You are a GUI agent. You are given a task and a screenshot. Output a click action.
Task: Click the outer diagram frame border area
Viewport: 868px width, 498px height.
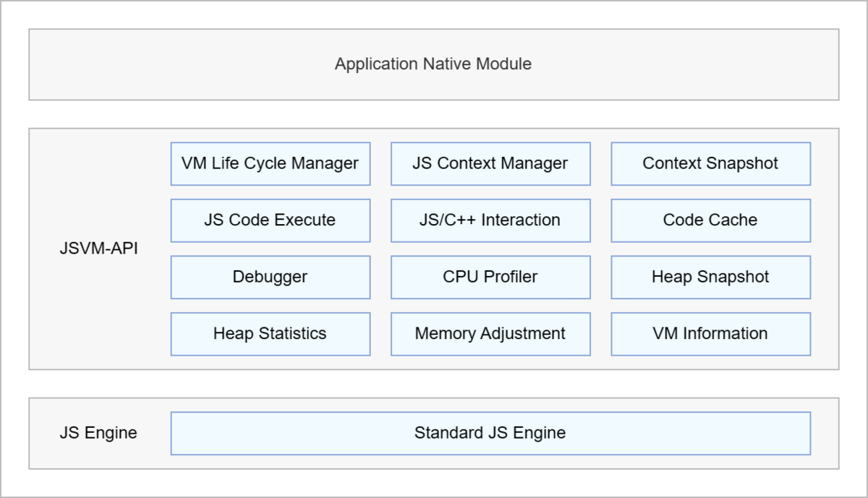point(434,483)
